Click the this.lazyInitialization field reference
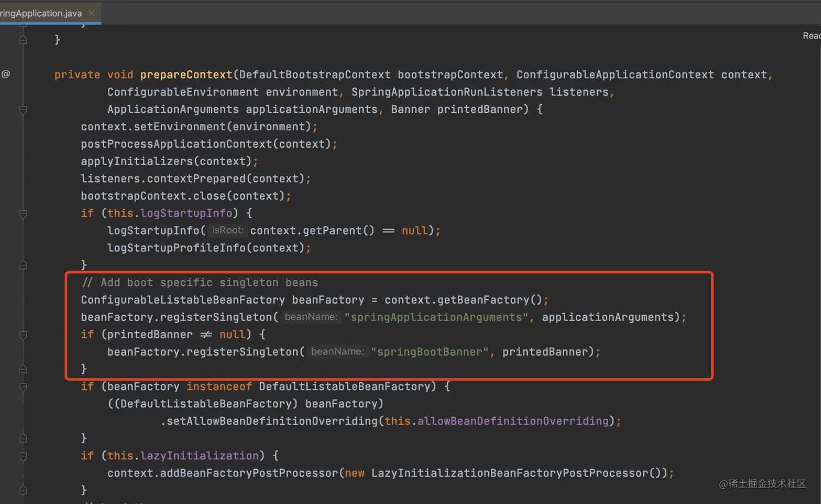 pos(183,456)
